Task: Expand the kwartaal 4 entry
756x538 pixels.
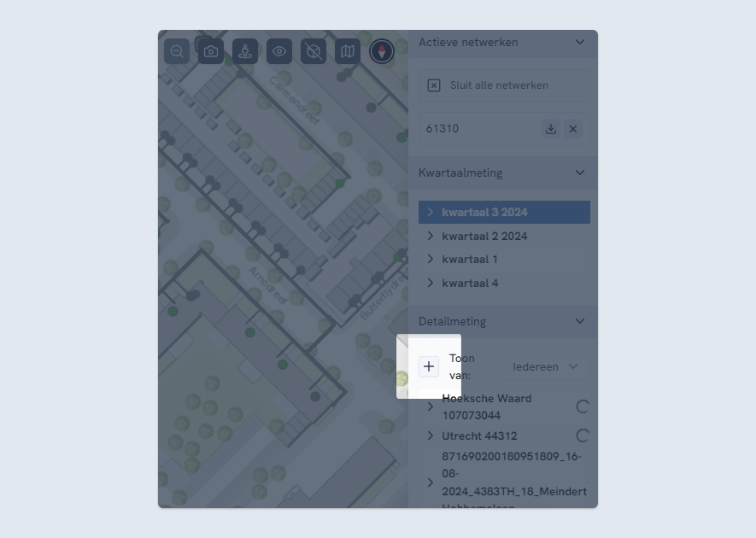Action: coord(431,283)
